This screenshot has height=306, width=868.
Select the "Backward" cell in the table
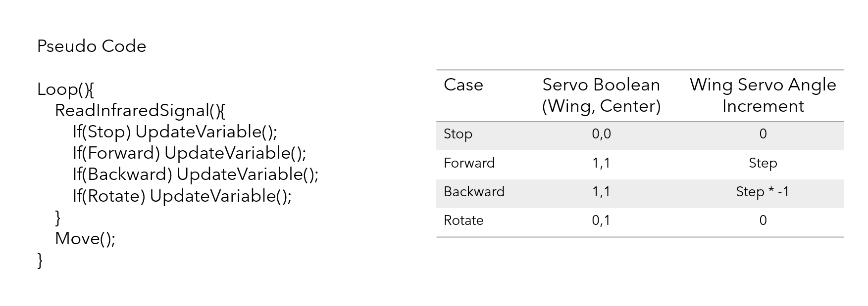click(x=474, y=192)
